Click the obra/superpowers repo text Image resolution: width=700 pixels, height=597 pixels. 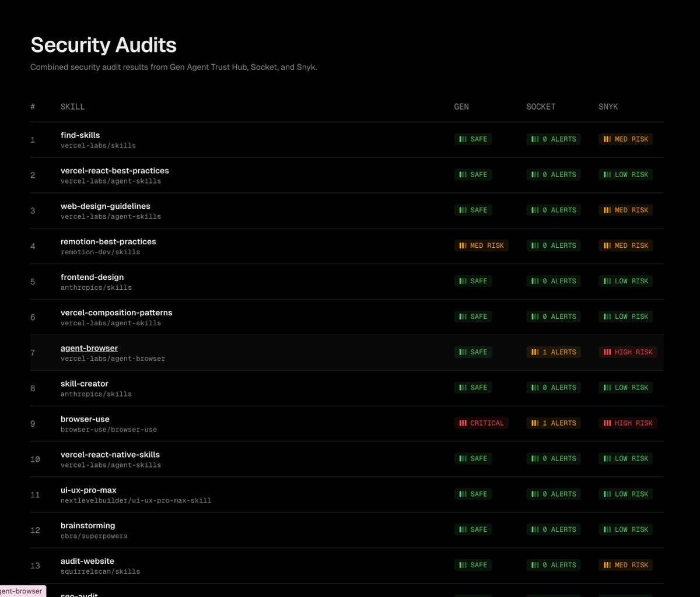coord(94,537)
